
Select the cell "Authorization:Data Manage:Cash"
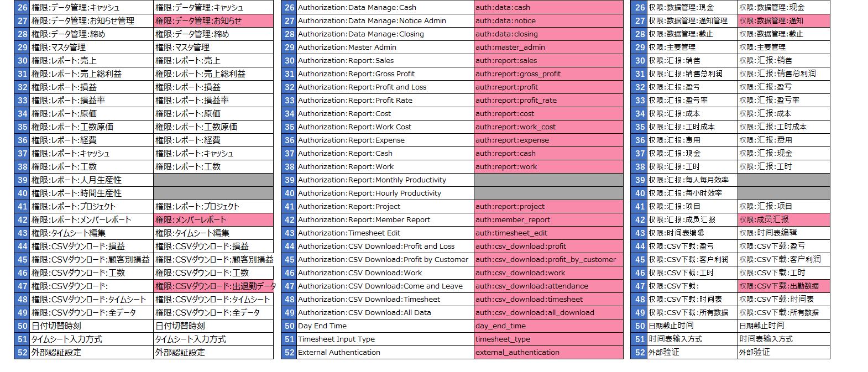pyautogui.click(x=385, y=8)
